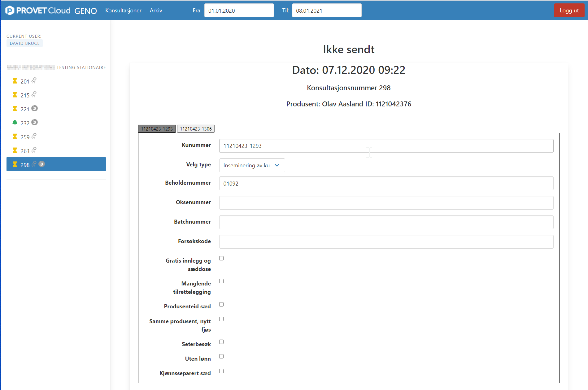Click the Fra date field
This screenshot has height=390, width=588.
pos(239,11)
